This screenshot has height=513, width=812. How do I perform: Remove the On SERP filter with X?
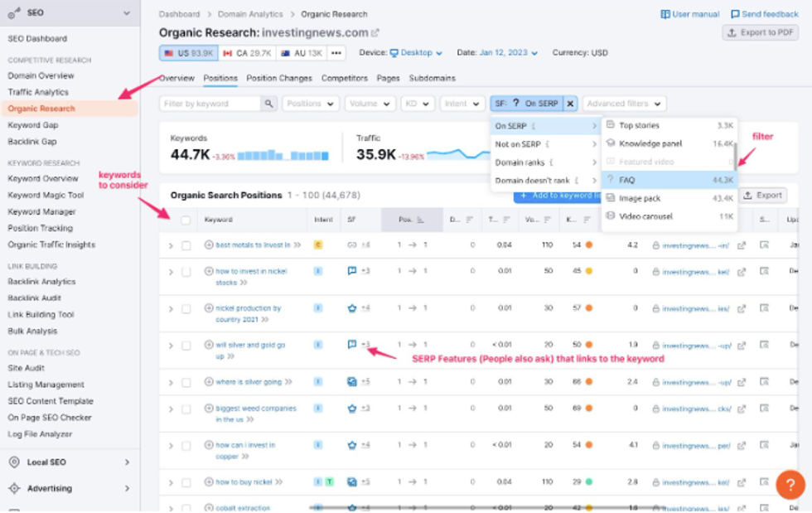pos(570,104)
